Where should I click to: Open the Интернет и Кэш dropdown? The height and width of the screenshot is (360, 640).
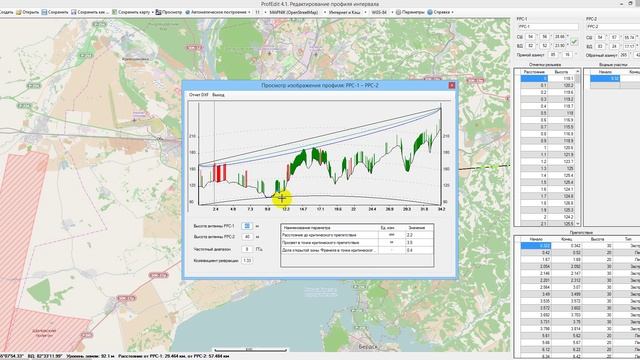pyautogui.click(x=348, y=12)
